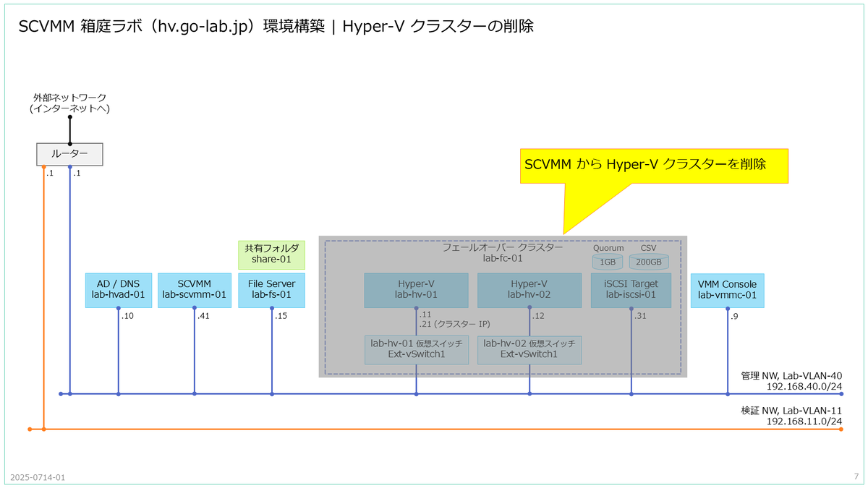Click the yellow SCVMM から Hyper-V クラスターを削除 callout
Viewport: 868px width, 488px height.
click(654, 166)
